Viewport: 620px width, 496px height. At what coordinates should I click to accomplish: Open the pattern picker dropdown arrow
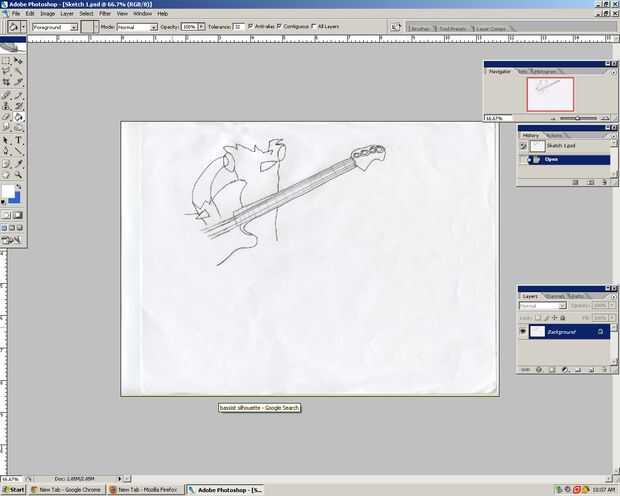(x=96, y=27)
